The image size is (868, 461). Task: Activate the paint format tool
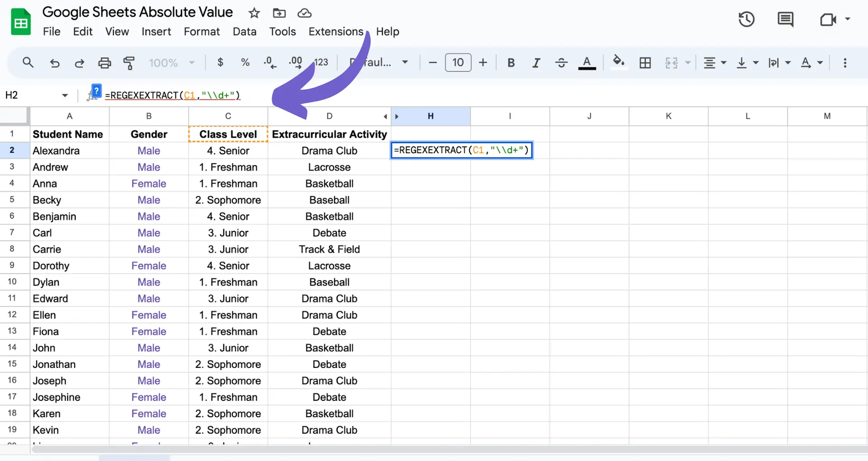click(129, 63)
